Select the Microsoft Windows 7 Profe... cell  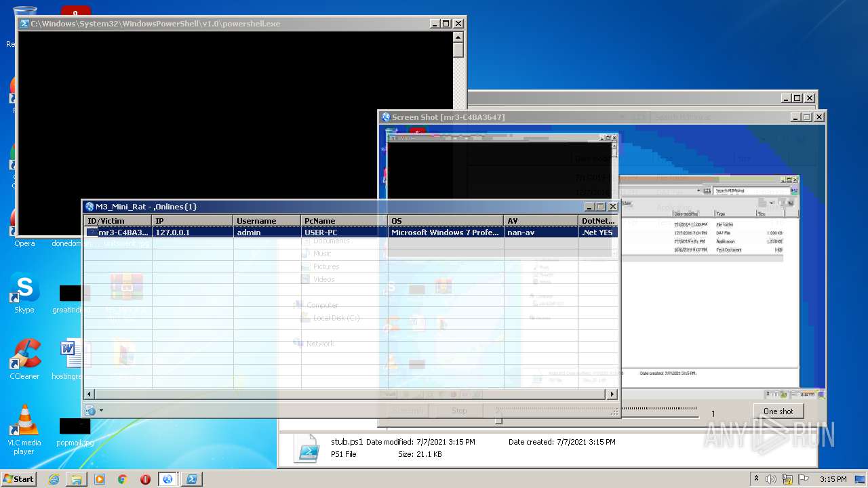coord(446,232)
